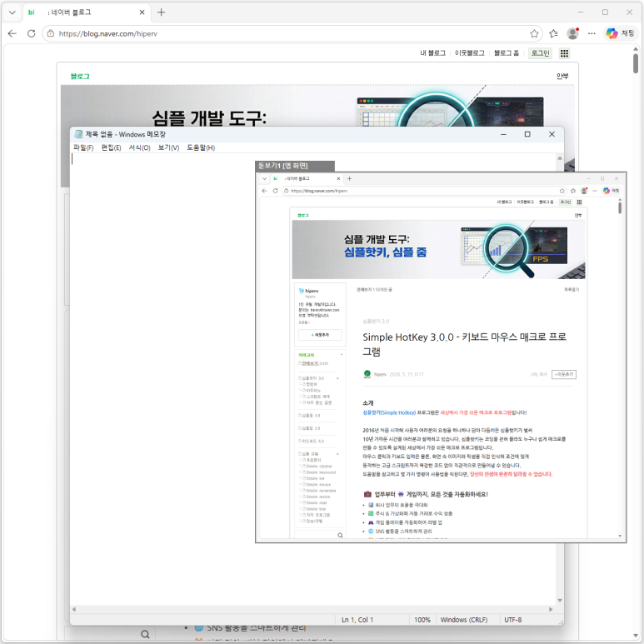Click +이웃추가 button under hiperv profile in magnifier preview
Image resolution: width=644 pixels, height=644 pixels.
(320, 335)
